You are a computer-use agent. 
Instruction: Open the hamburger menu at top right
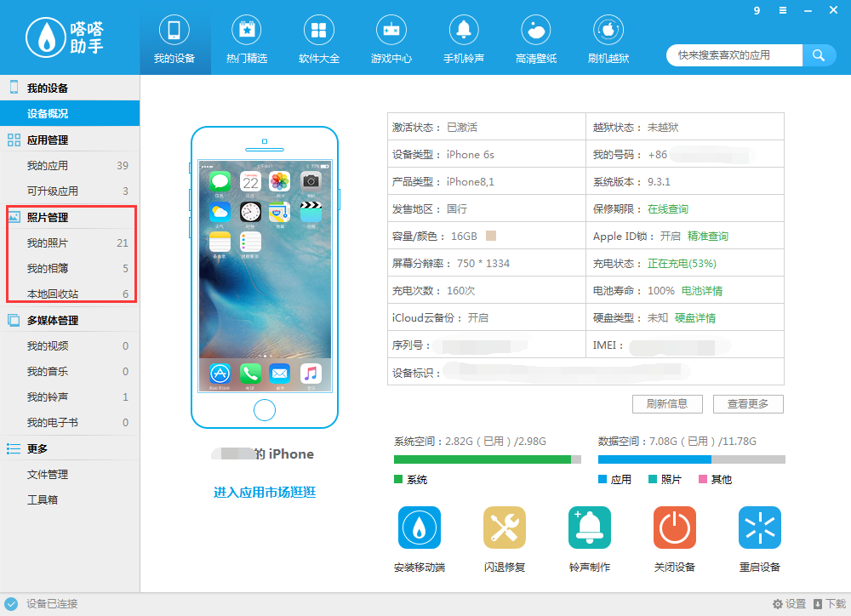point(782,10)
